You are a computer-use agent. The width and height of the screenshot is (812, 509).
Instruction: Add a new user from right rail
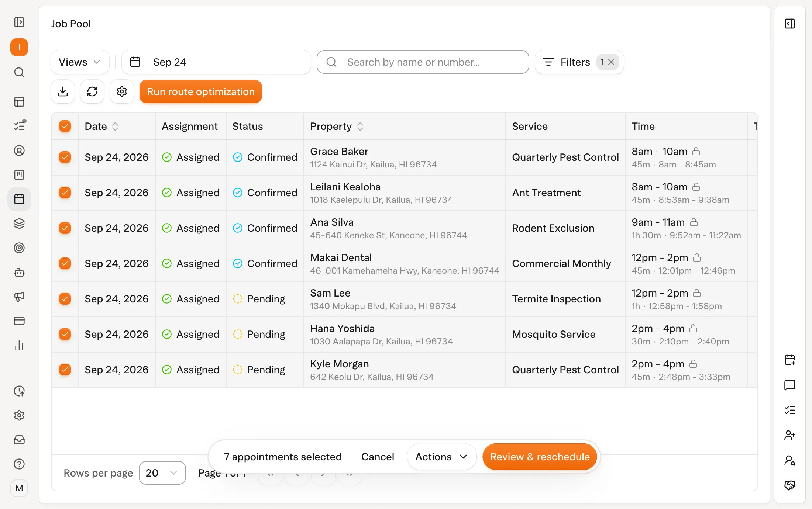(790, 435)
